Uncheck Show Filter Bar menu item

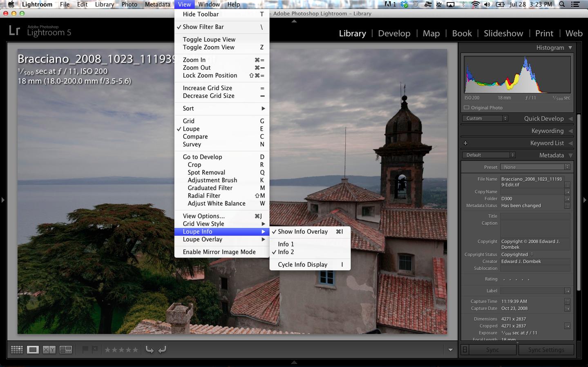tap(203, 27)
